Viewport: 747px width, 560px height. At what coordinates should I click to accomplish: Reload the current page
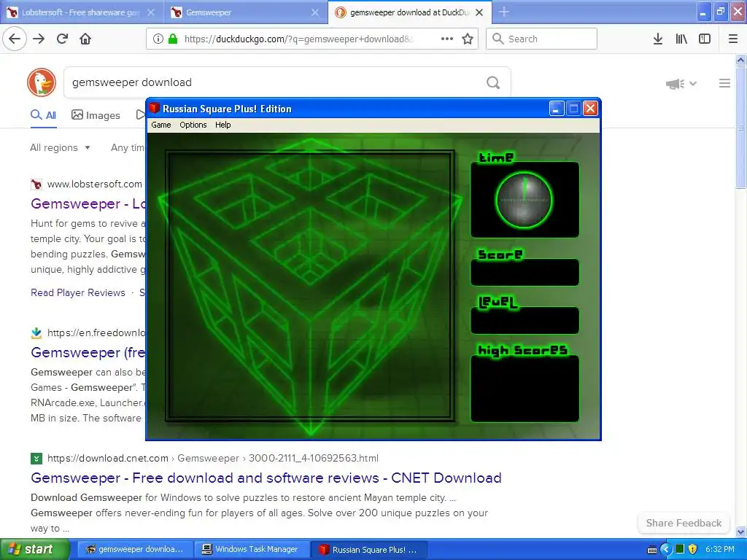coord(63,39)
